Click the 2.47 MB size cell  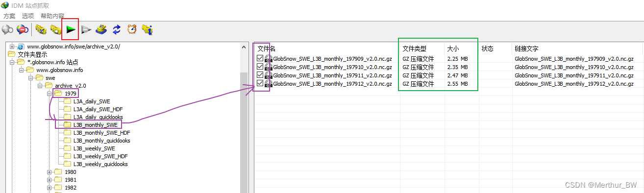[x=457, y=75]
